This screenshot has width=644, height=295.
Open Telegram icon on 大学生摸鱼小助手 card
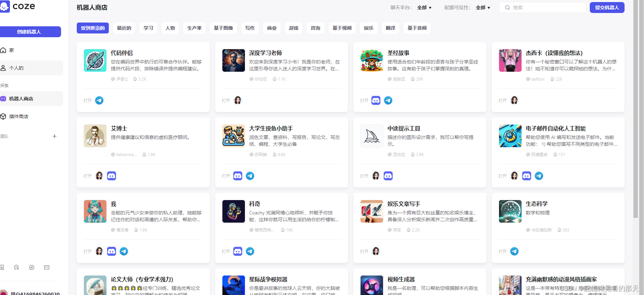click(250, 176)
